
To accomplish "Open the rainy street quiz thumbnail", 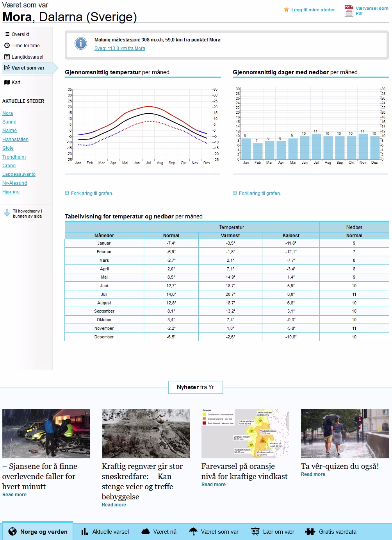I will point(345,433).
